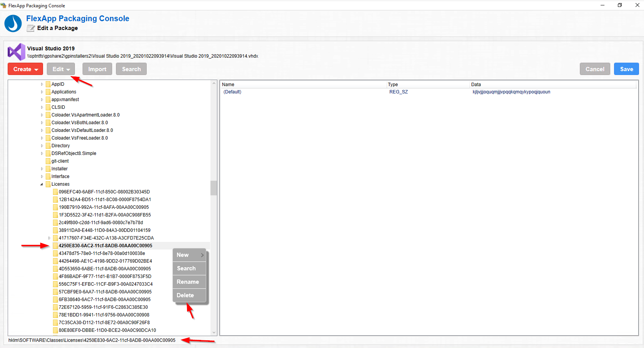
Task: Click the Interface folder icon
Action: coord(48,176)
